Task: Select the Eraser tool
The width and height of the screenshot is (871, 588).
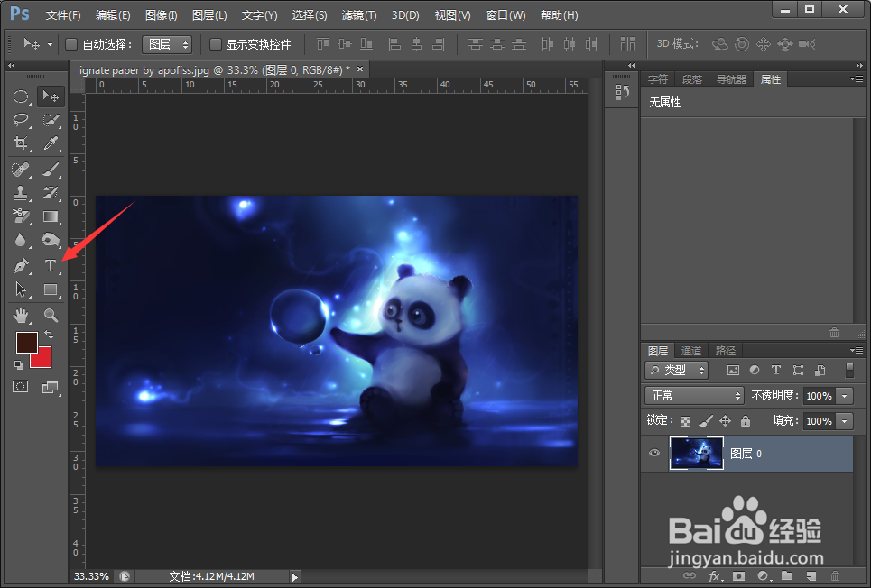Action: (x=21, y=216)
